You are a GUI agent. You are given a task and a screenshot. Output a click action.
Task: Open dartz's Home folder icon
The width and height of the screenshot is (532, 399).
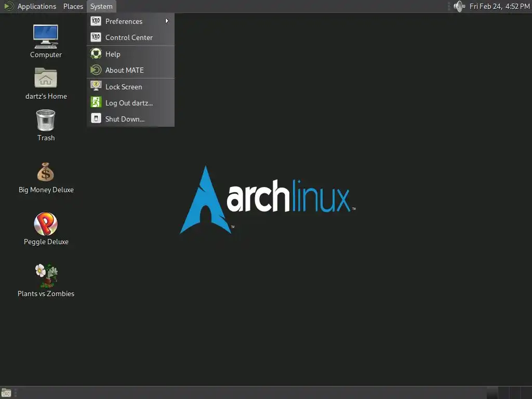coord(46,78)
